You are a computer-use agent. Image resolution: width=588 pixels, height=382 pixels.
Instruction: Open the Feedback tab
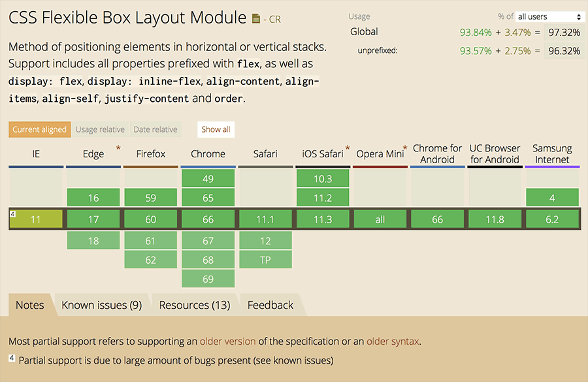click(x=270, y=305)
